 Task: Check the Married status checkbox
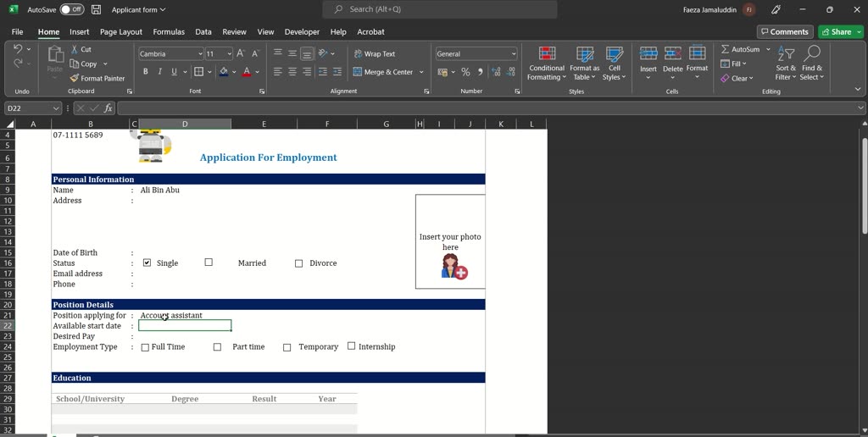click(209, 263)
